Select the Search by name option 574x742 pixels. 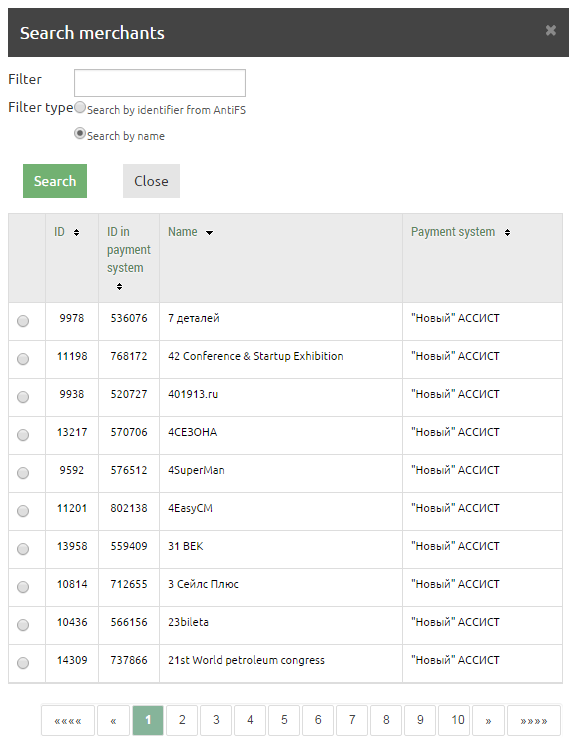80,133
